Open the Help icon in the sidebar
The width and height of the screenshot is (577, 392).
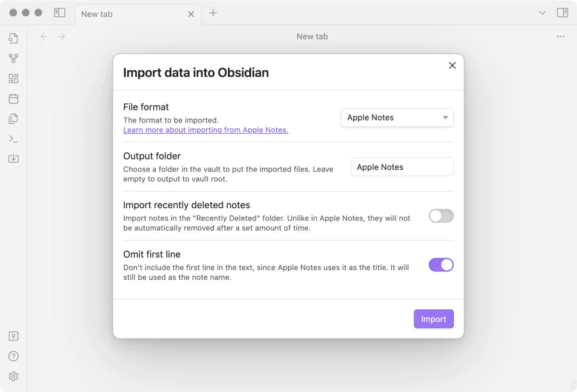tap(13, 356)
